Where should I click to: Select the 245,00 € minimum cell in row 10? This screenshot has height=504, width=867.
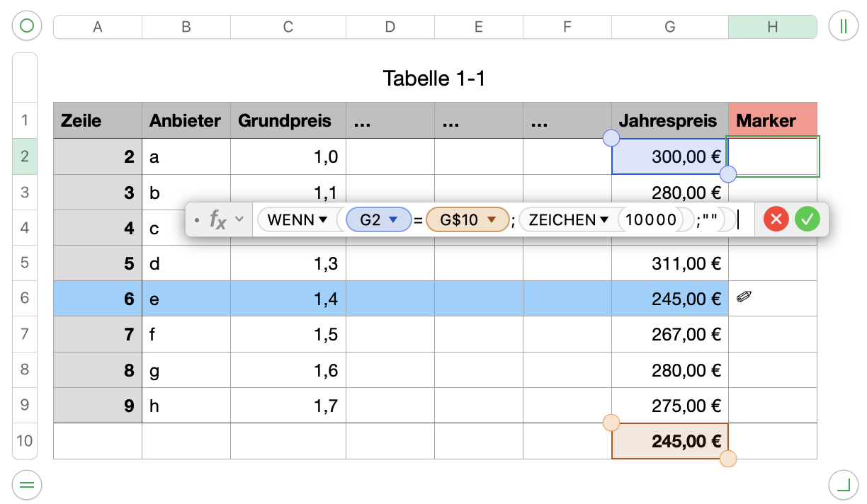[x=669, y=441]
